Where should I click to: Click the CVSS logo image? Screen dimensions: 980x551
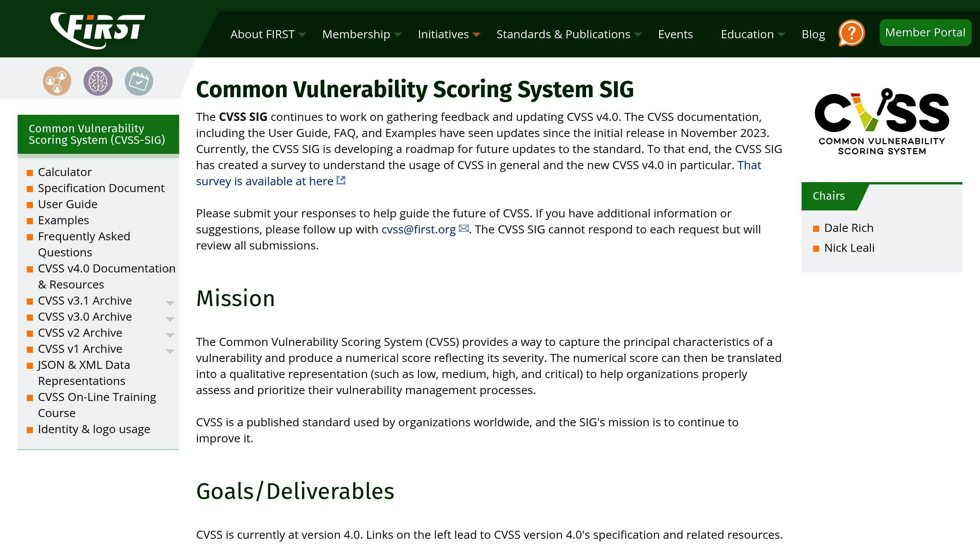click(x=882, y=122)
